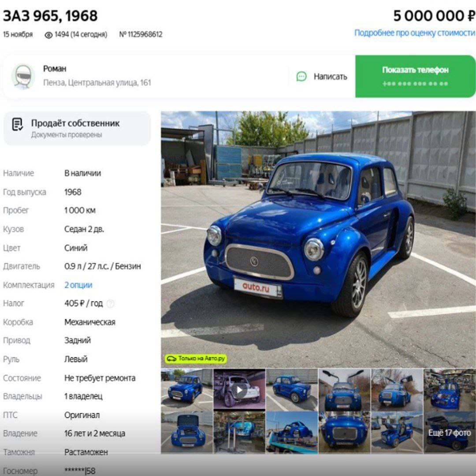Click seller address Пенза, Центральная улица
Image resolution: width=476 pixels, height=476 pixels.
point(97,82)
